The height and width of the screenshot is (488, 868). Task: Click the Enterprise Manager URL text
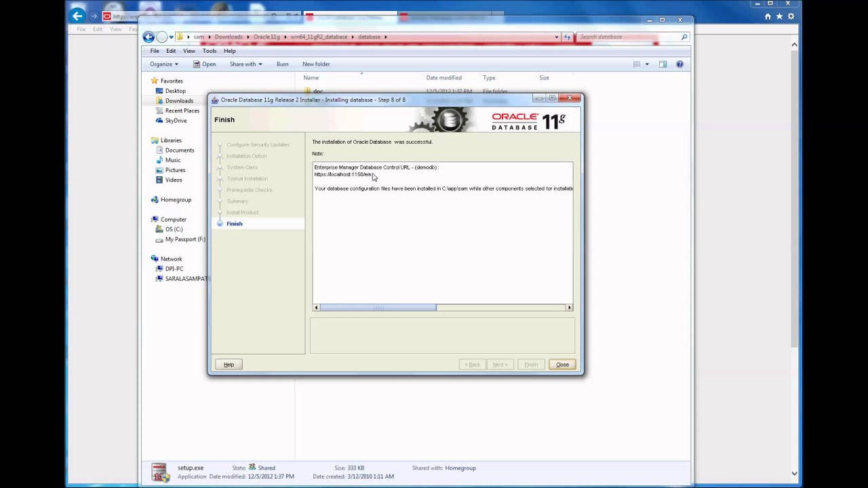342,174
